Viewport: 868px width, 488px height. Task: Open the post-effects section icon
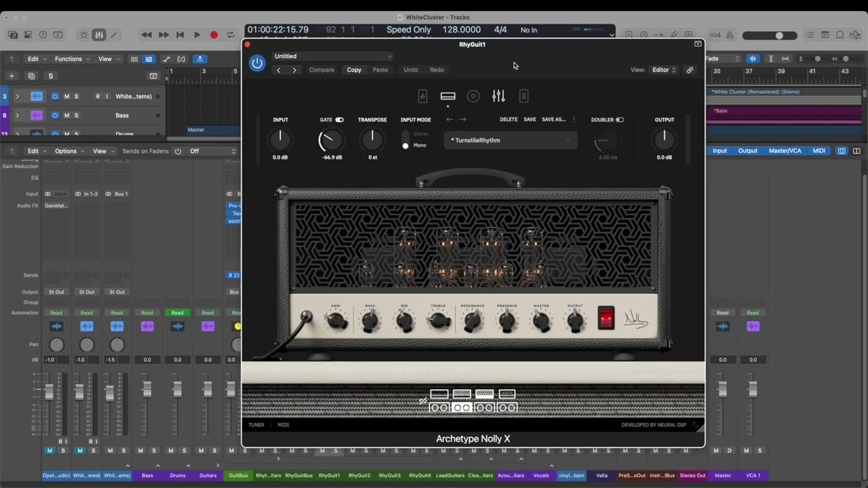coord(524,96)
